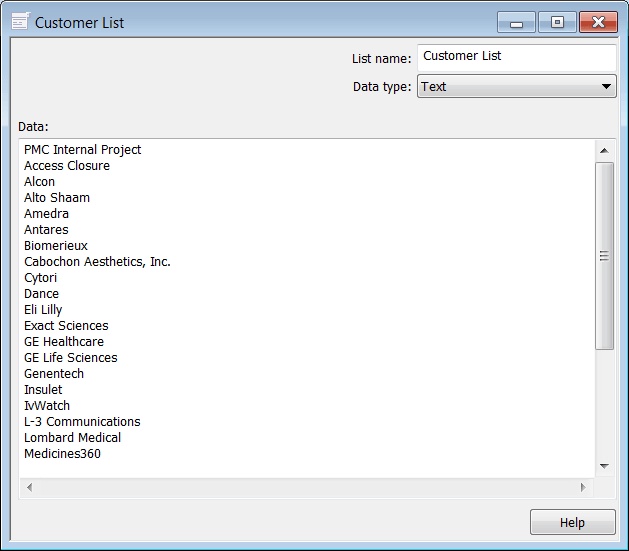629x551 pixels.
Task: Select the Amedra entry
Action: [46, 214]
